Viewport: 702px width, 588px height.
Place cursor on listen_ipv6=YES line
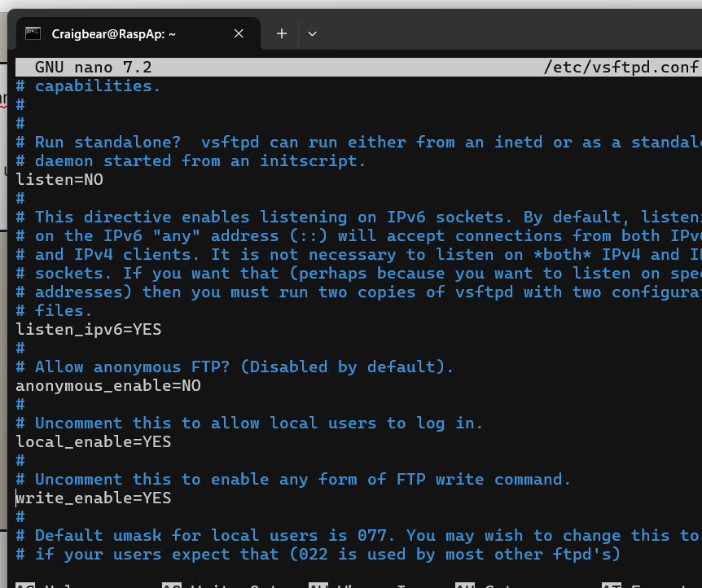(89, 329)
